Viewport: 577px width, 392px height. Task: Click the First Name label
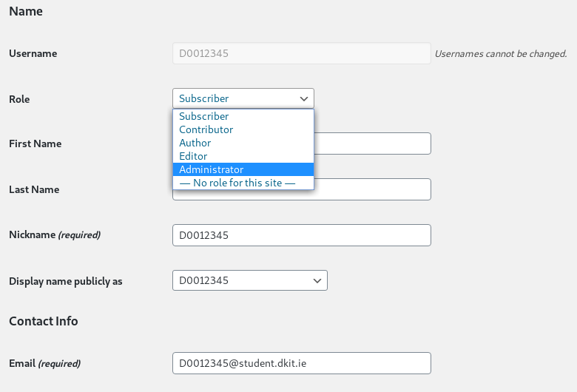pos(35,143)
